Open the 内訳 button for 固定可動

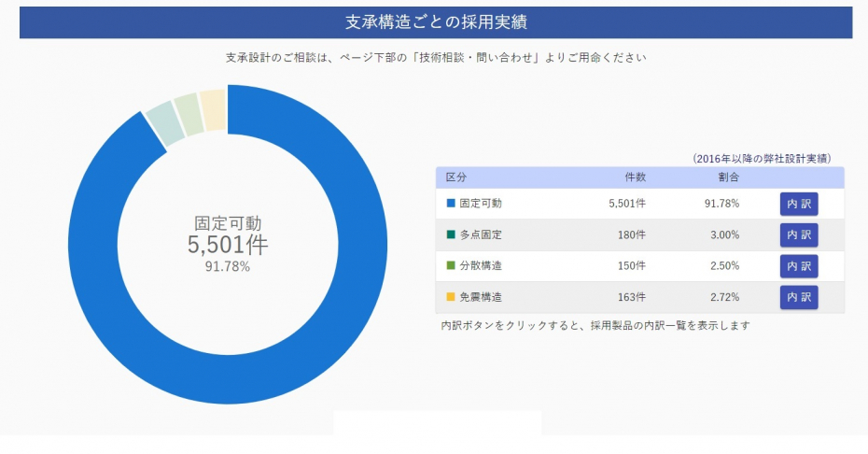pyautogui.click(x=799, y=204)
